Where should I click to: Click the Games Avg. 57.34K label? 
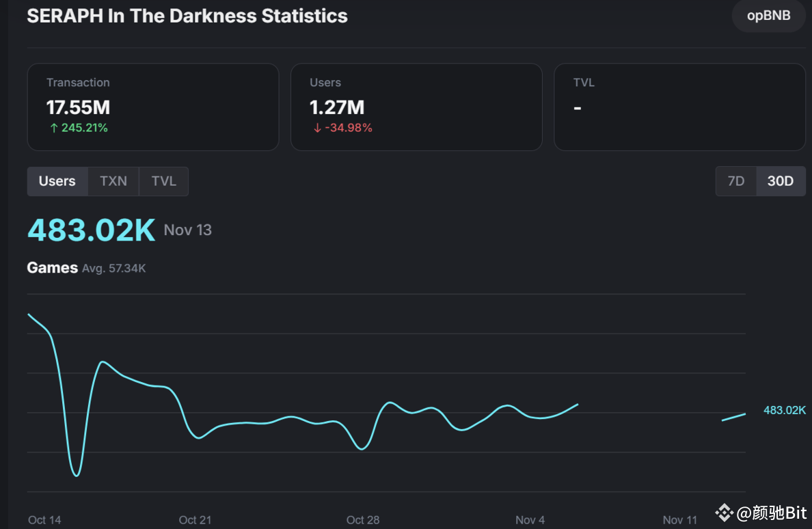pos(86,268)
